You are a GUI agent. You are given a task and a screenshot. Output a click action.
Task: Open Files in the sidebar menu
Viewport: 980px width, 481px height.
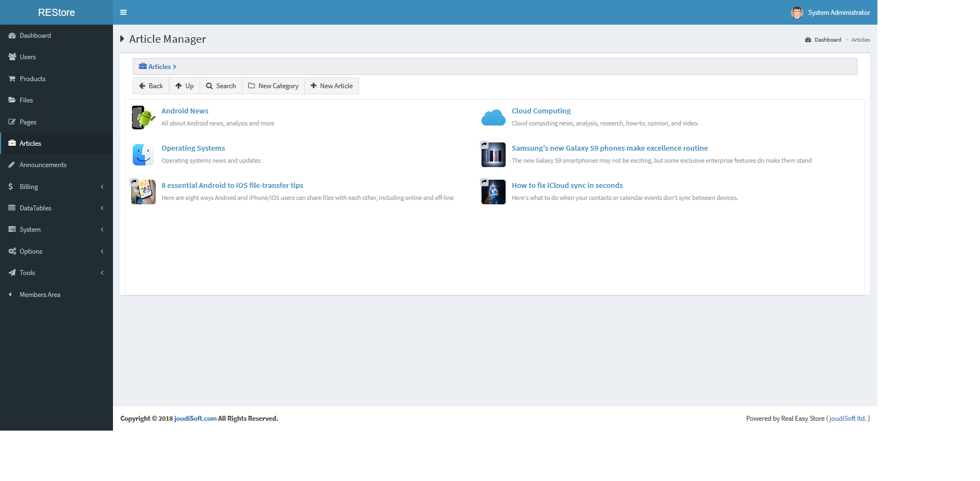56,100
